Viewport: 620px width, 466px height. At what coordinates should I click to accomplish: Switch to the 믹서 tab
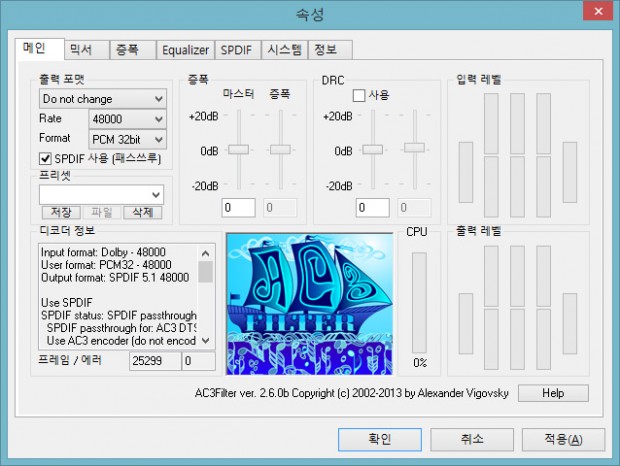point(81,49)
